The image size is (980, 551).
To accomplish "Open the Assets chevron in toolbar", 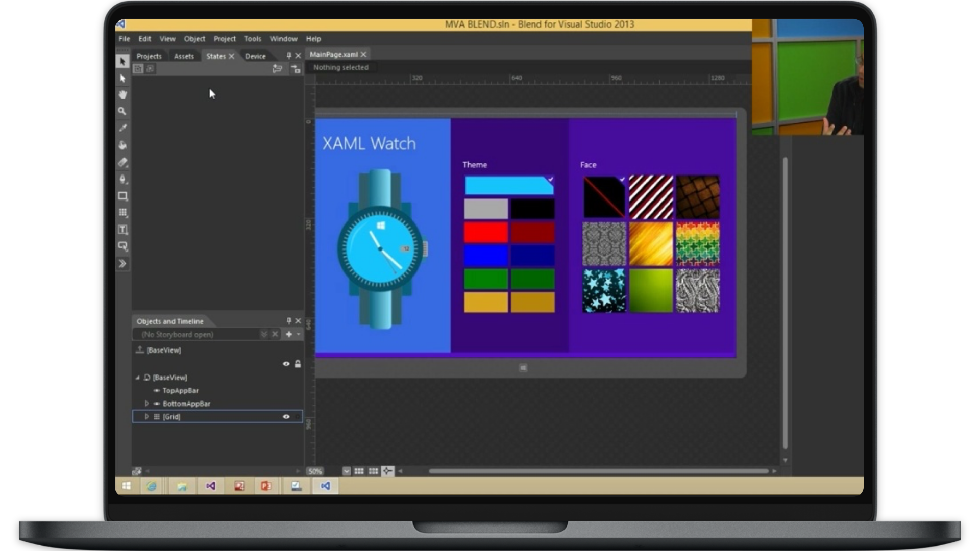I will pos(122,264).
